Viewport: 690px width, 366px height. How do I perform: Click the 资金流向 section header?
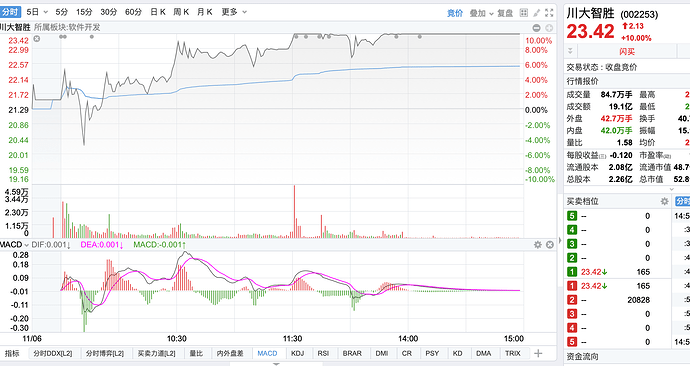[x=582, y=357]
